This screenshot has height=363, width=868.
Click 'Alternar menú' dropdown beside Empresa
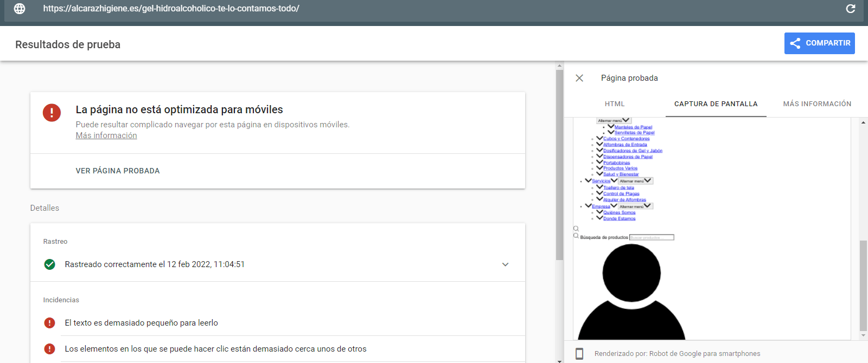click(x=635, y=206)
